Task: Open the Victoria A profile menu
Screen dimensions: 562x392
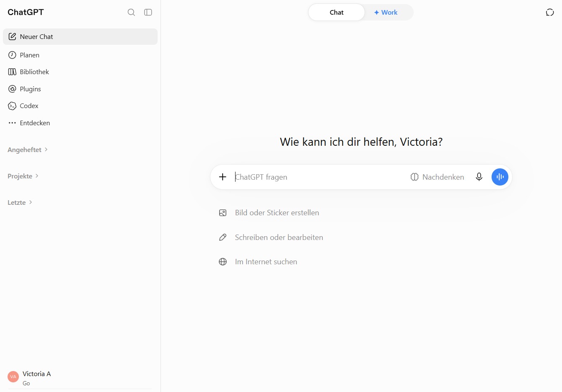Action: click(80, 378)
